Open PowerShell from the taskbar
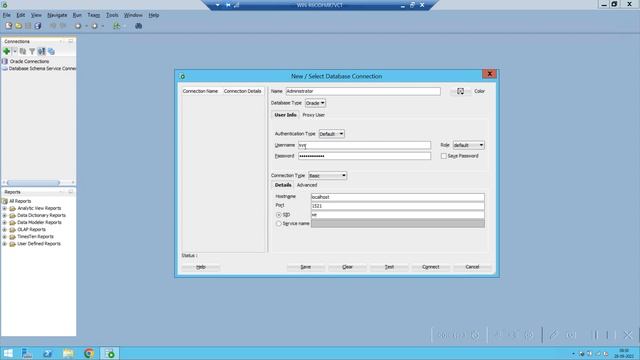The image size is (640, 360). tap(47, 353)
